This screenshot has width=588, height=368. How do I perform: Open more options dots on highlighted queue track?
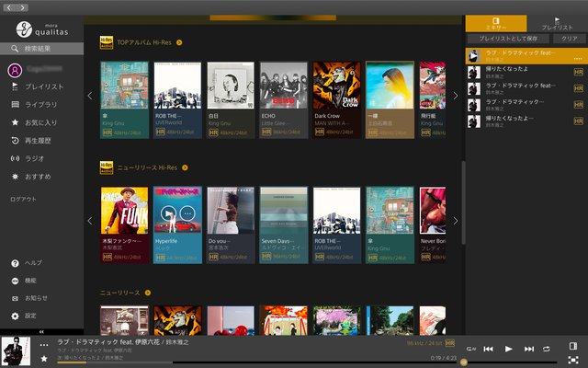tap(578, 59)
